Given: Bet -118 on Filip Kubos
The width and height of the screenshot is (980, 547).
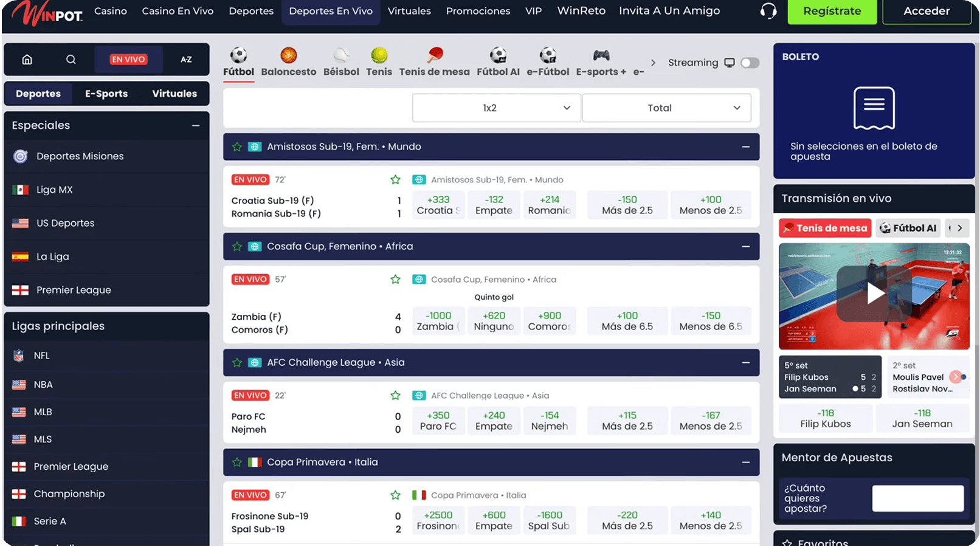Looking at the screenshot, I should coord(826,419).
